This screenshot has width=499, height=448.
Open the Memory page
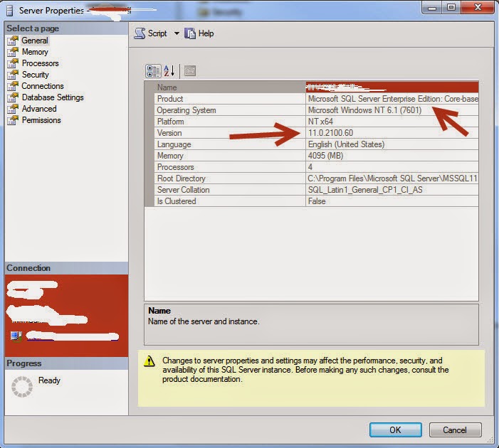pos(35,52)
